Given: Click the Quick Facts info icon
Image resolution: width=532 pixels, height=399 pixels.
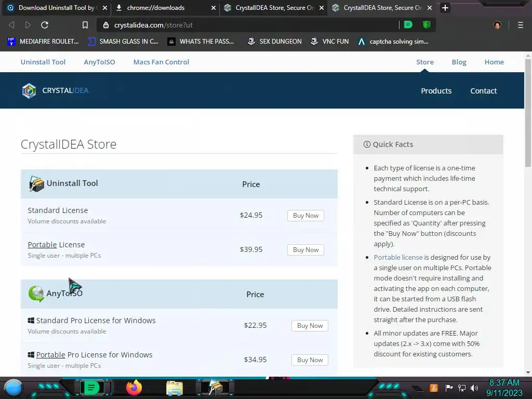Looking at the screenshot, I should tap(367, 144).
